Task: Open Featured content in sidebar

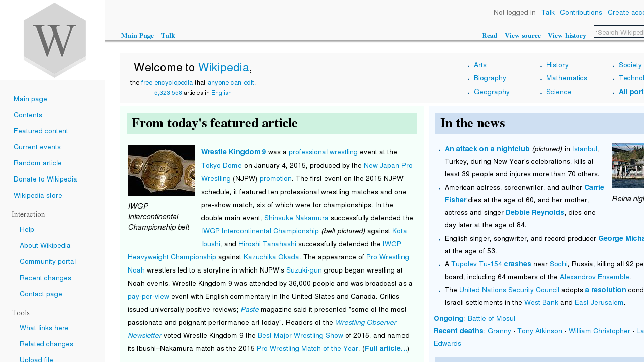Action: coord(41,131)
